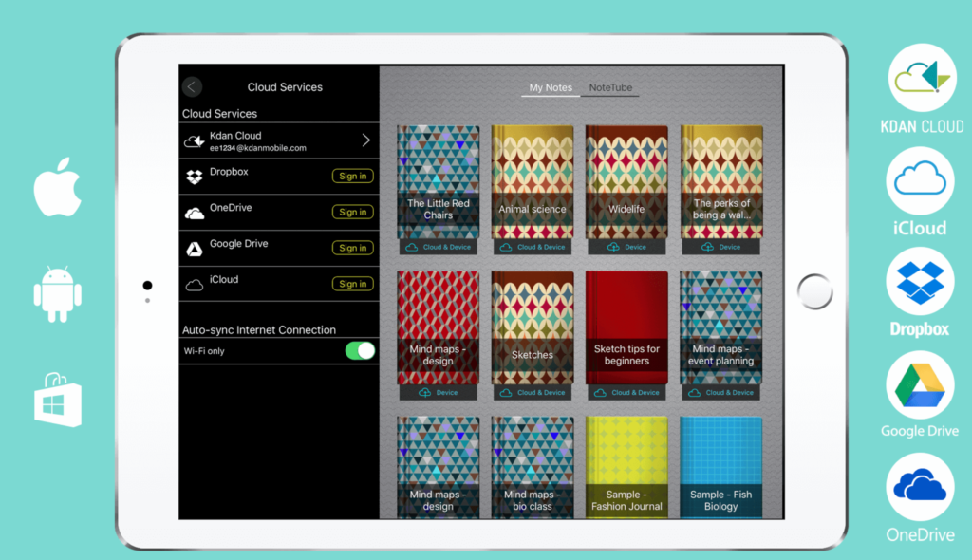Switch to the NoteTube tab
This screenshot has height=560, width=972.
(610, 87)
